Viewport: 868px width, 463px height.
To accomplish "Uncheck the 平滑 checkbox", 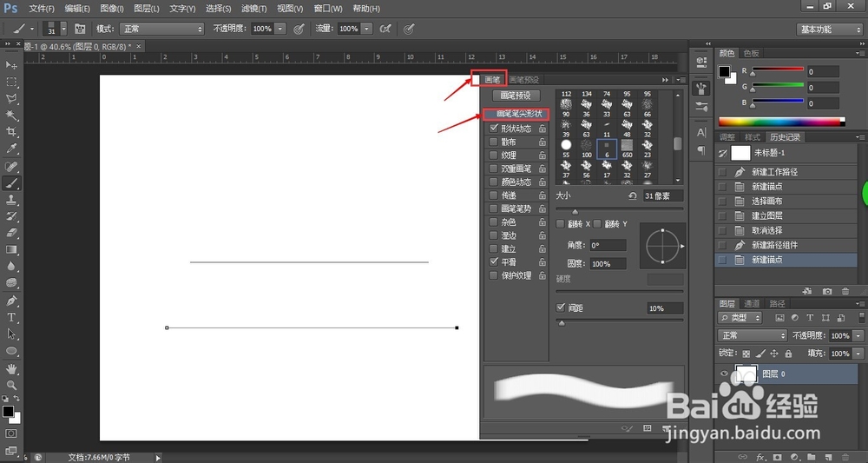I will coord(493,261).
